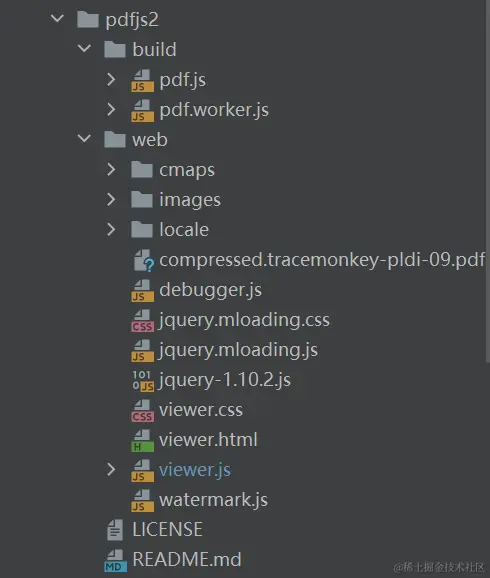The height and width of the screenshot is (578, 490).
Task: Click the text file icon of LICENSE
Action: (x=115, y=530)
